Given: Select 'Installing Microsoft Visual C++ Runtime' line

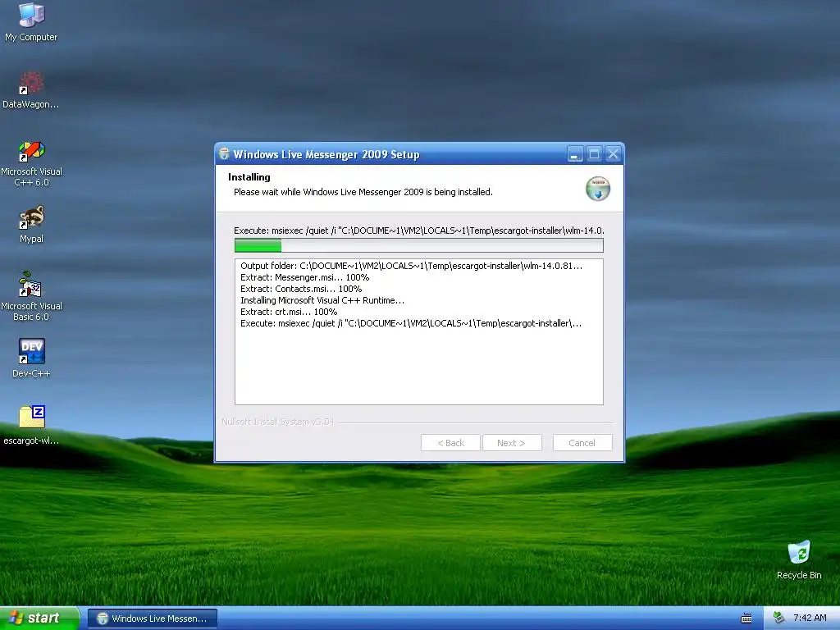Looking at the screenshot, I should pyautogui.click(x=322, y=300).
